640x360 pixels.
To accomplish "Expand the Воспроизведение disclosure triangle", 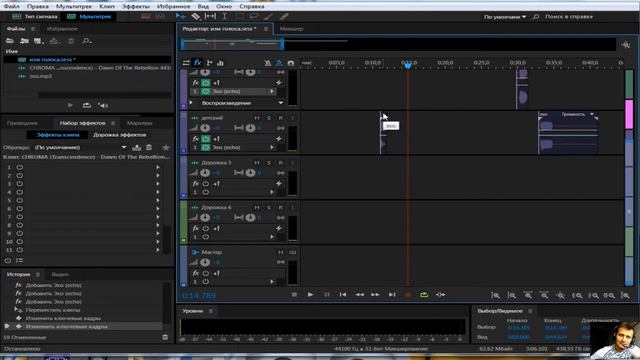I will click(191, 103).
